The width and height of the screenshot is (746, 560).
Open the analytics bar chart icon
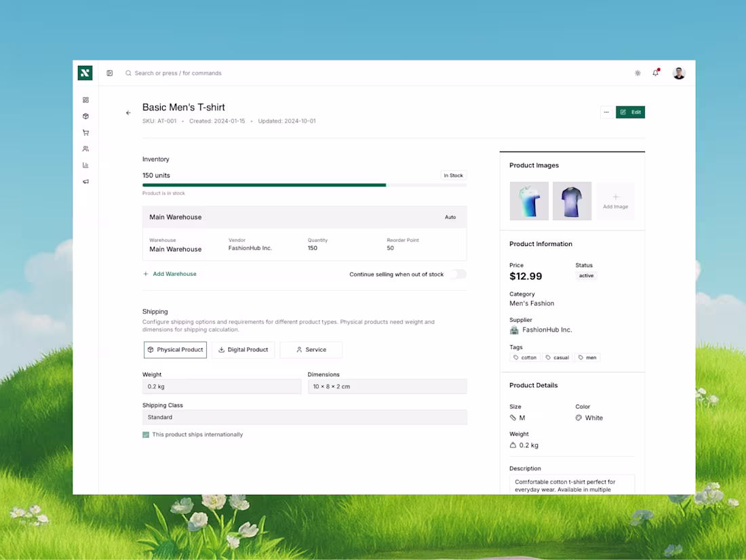[85, 165]
